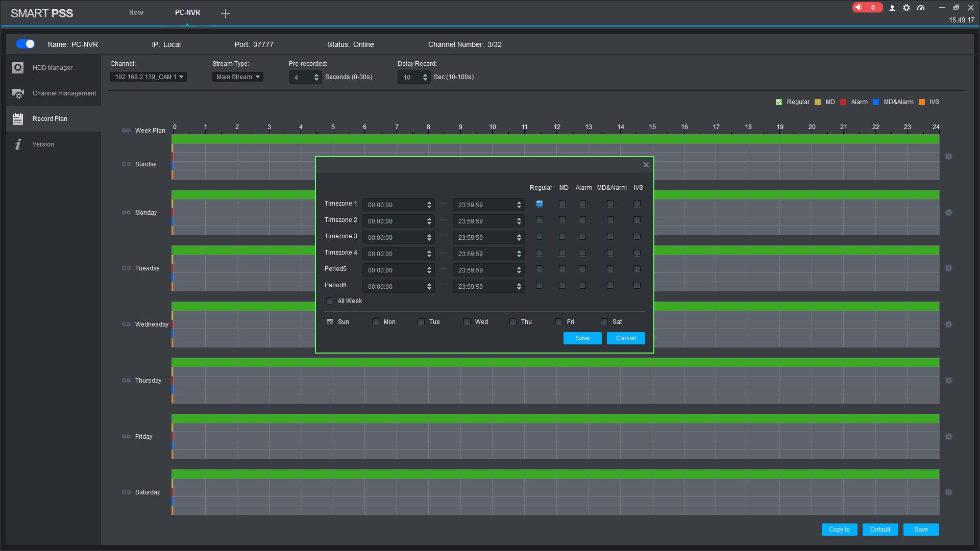This screenshot has height=551, width=980.
Task: Click the Version info icon
Action: tap(18, 144)
